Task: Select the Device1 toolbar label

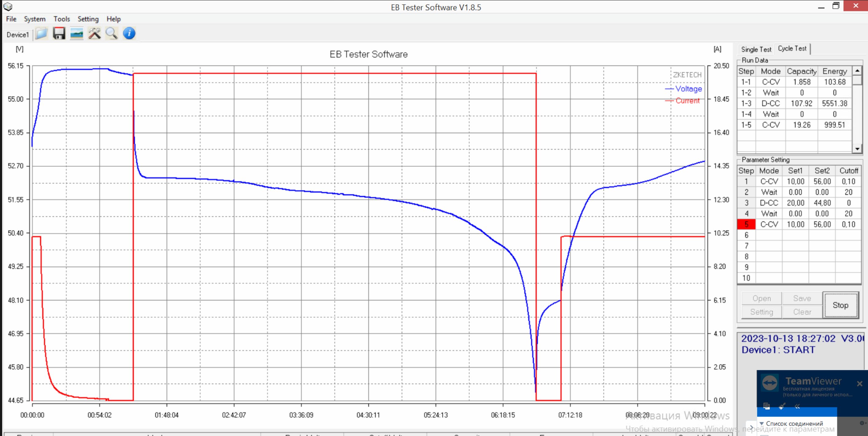Action: click(x=18, y=35)
